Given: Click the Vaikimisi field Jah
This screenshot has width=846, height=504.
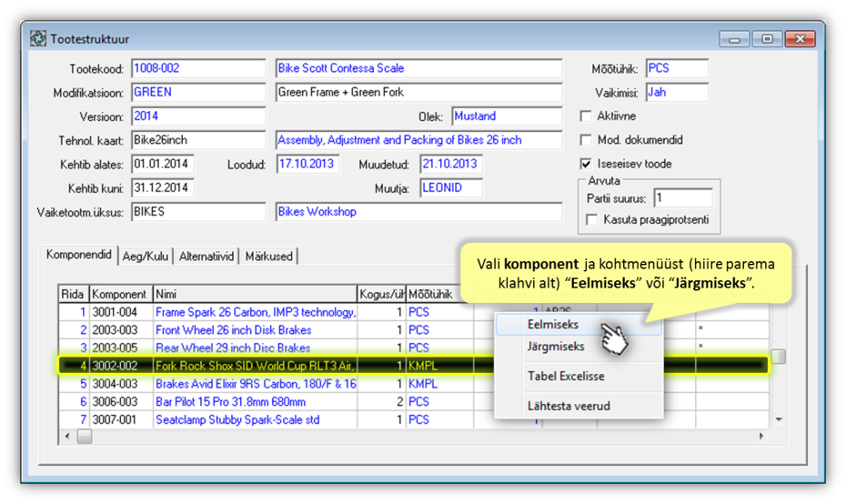Looking at the screenshot, I should (677, 92).
